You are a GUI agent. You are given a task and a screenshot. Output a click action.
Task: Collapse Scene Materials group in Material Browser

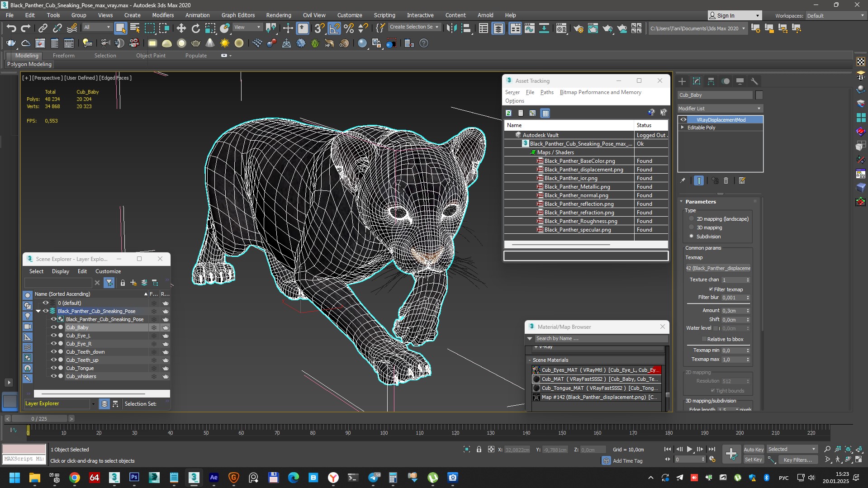pos(530,360)
